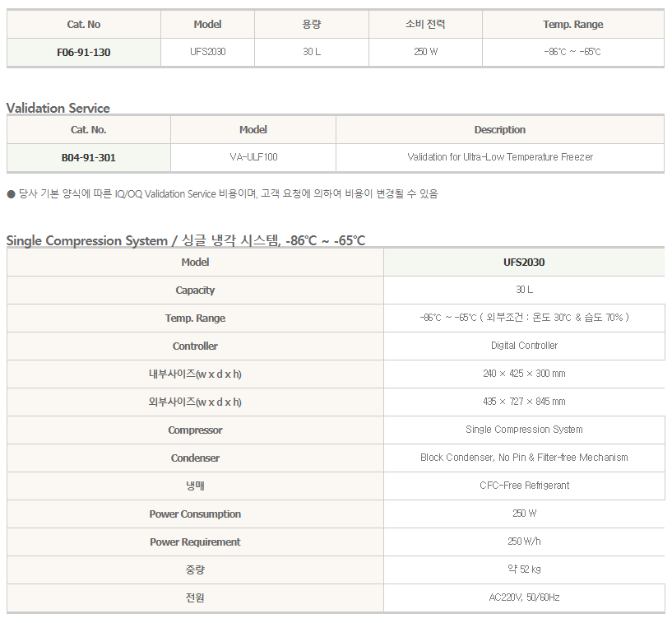Click the Validation Service heading
This screenshot has width=672, height=623.
point(58,108)
